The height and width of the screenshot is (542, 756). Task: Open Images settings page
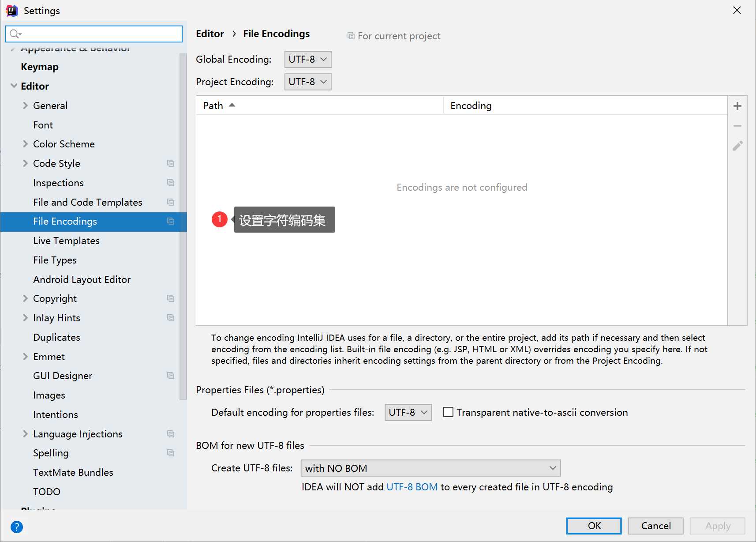click(x=49, y=395)
